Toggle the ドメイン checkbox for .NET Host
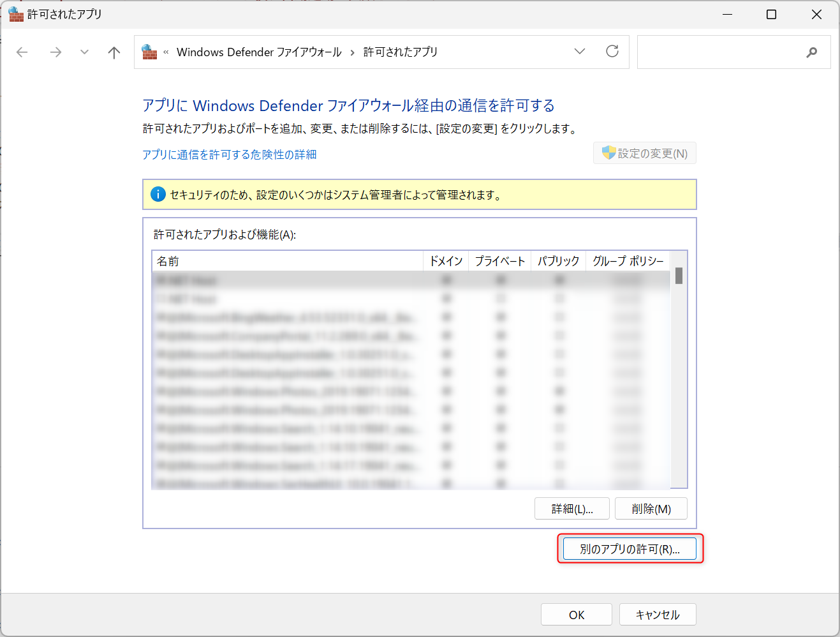Image resolution: width=840 pixels, height=637 pixels. click(446, 280)
